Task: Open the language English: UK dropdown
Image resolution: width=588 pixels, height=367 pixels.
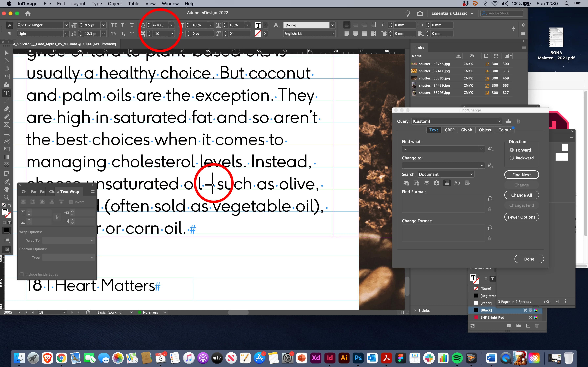Action: 309,33
